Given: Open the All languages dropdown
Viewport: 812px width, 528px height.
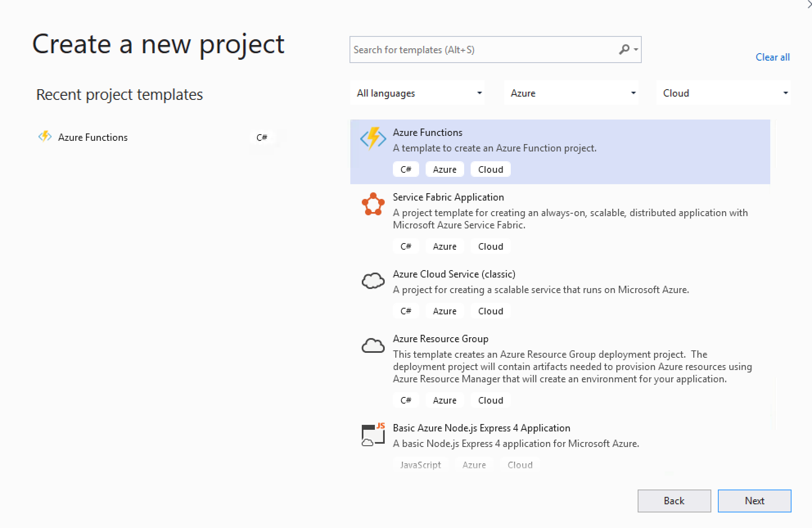Looking at the screenshot, I should point(417,93).
